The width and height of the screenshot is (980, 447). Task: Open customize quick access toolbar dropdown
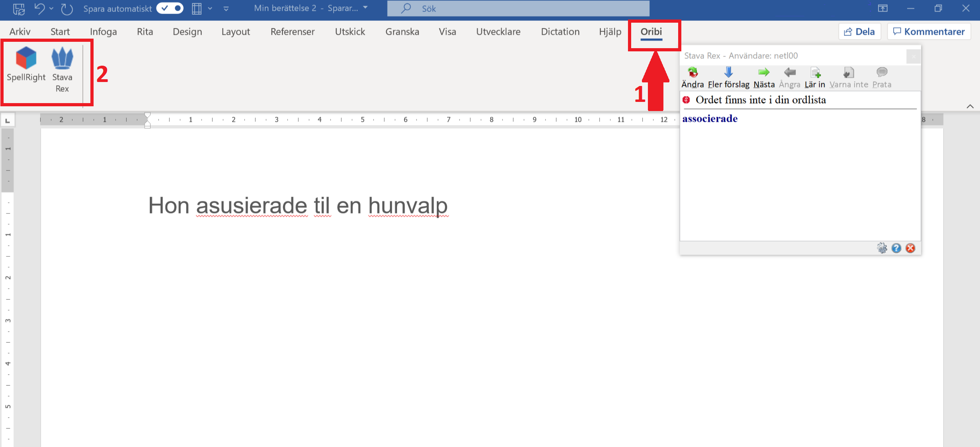tap(226, 8)
